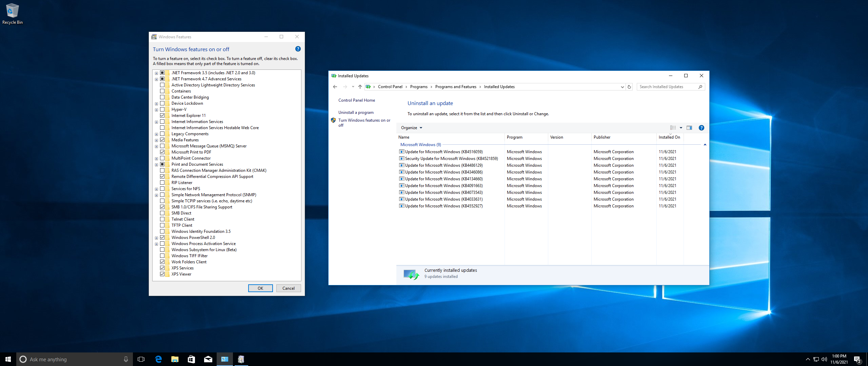Select the Update KB4033631 row
The height and width of the screenshot is (366, 868).
coord(540,199)
